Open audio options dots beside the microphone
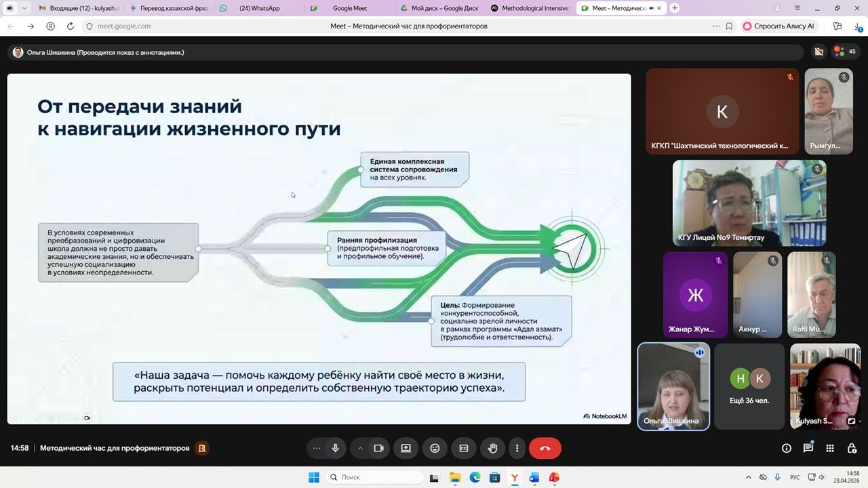The image size is (868, 488). (x=317, y=448)
